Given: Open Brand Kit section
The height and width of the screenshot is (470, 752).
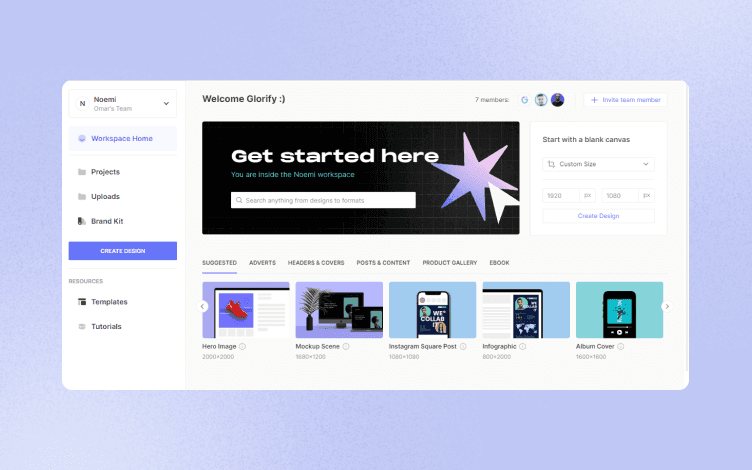Looking at the screenshot, I should coord(106,221).
